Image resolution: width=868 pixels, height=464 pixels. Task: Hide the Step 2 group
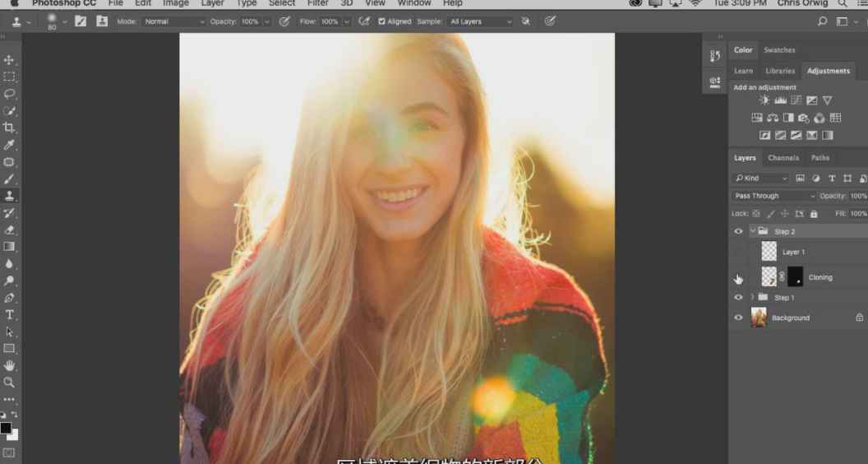coord(738,231)
